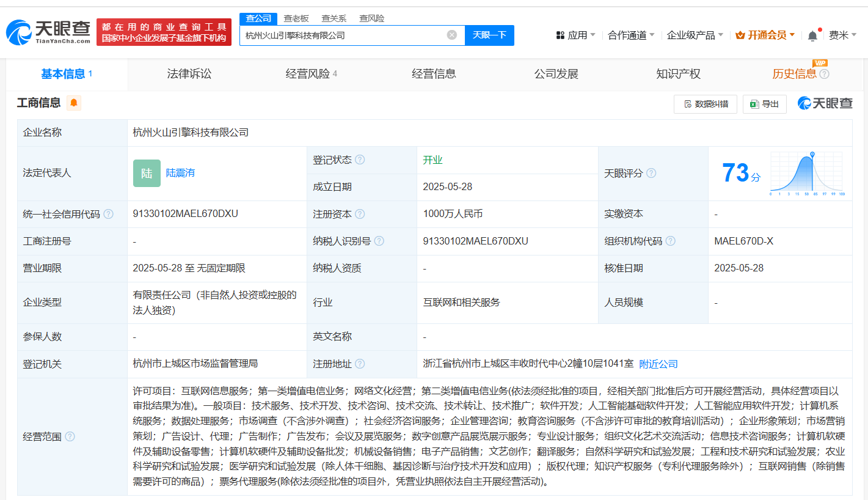Click the reminder bell next to 工商信息
The image size is (868, 500).
[73, 103]
